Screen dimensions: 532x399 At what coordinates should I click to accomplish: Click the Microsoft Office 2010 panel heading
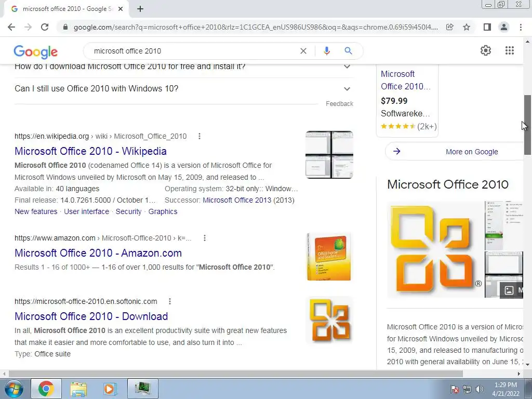pos(447,184)
